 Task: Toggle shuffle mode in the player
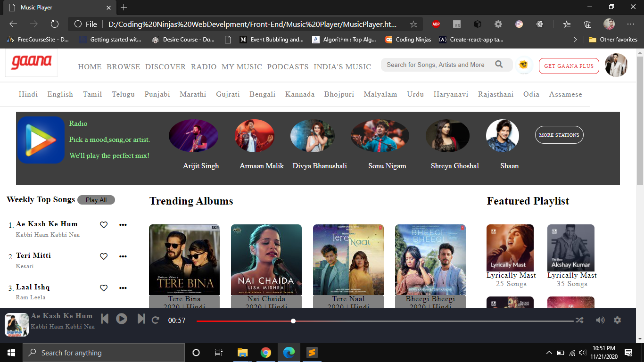[579, 320]
